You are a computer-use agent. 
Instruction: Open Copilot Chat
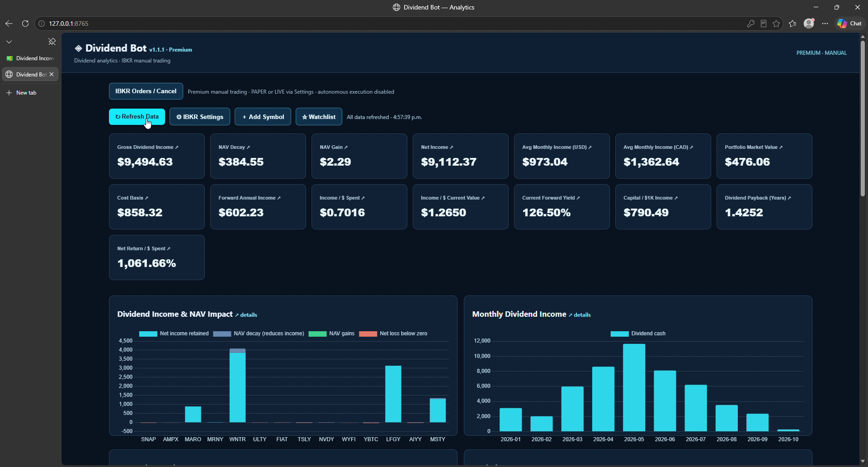pos(849,24)
